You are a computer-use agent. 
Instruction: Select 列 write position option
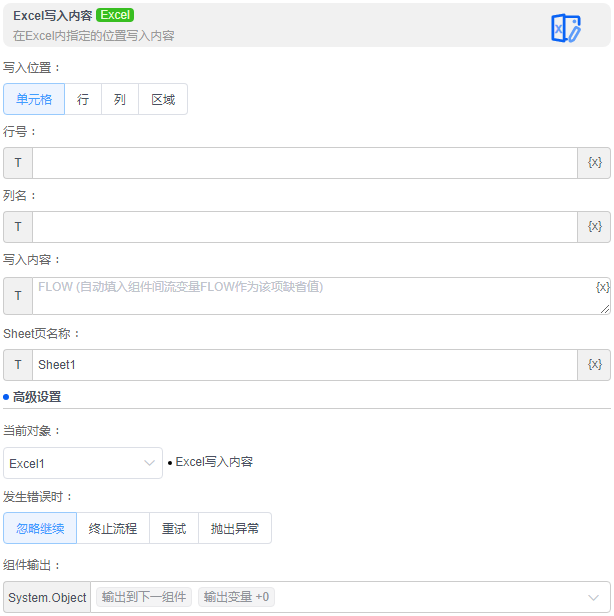[x=120, y=99]
